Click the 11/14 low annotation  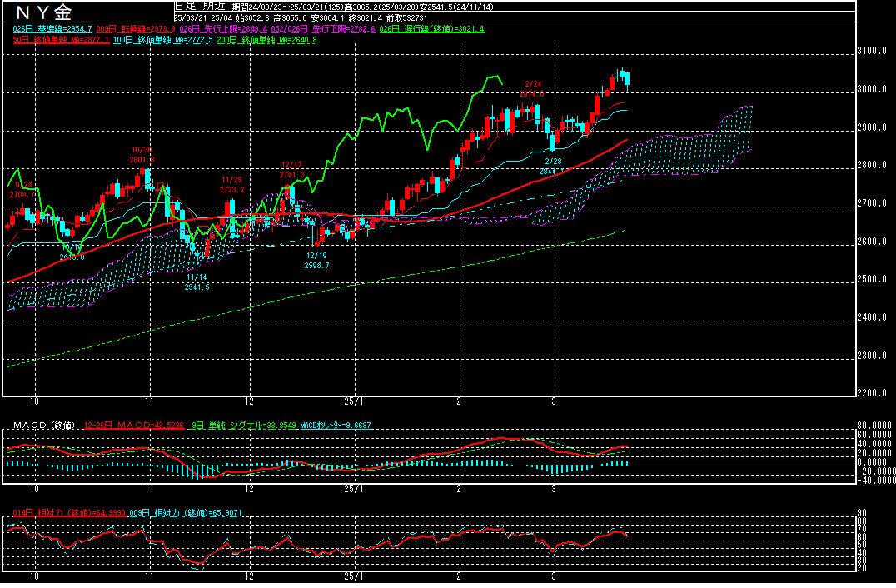pos(197,282)
